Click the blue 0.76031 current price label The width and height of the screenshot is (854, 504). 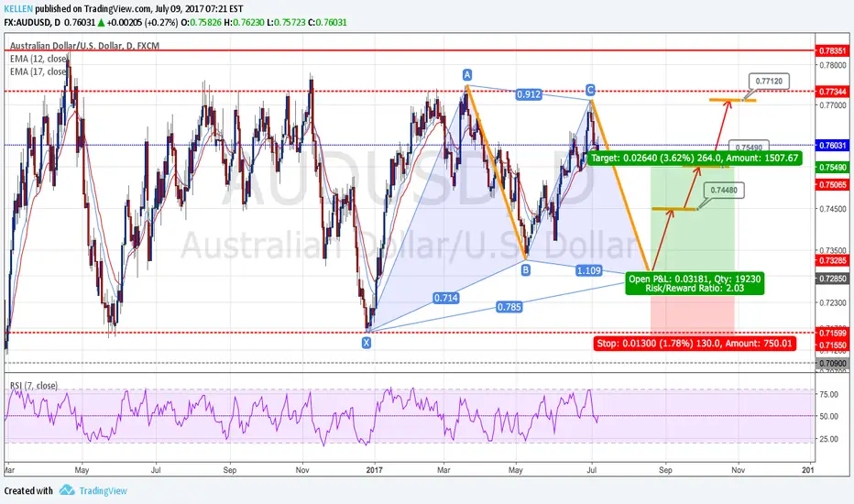[x=833, y=145]
